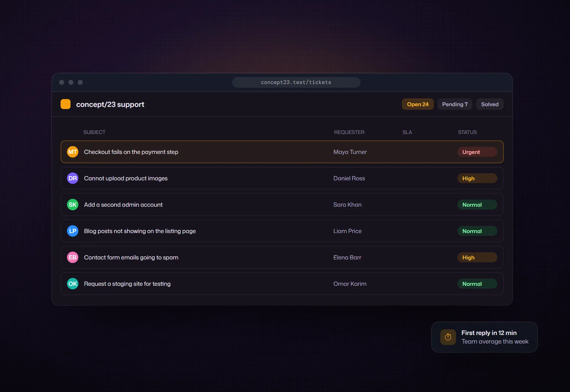Click the "concept/23 support" title
The width and height of the screenshot is (570, 392).
[110, 104]
